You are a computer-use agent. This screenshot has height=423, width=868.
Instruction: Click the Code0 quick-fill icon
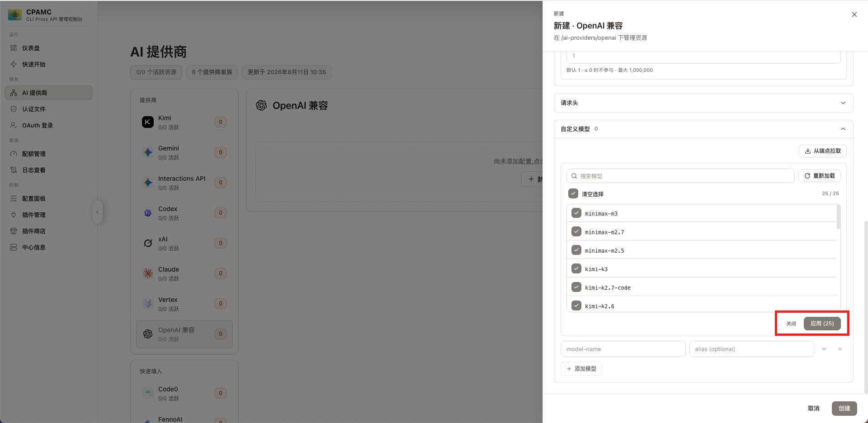pyautogui.click(x=148, y=393)
